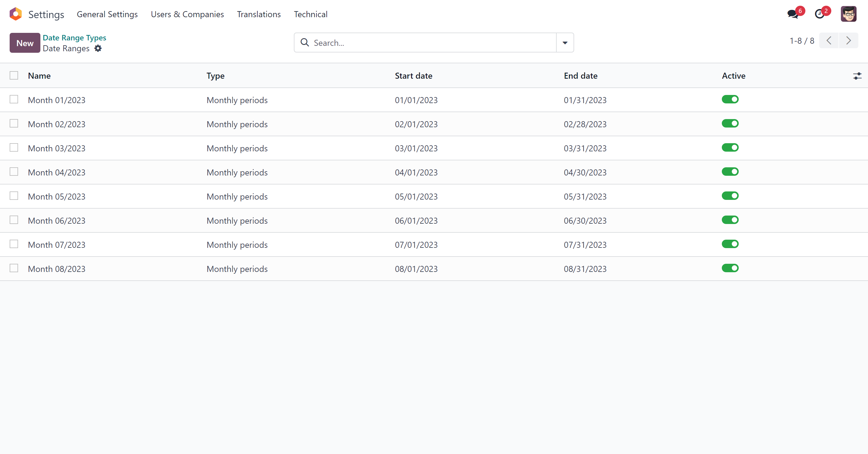The width and height of the screenshot is (868, 454).
Task: Open optional columns adjust icon
Action: [x=857, y=76]
